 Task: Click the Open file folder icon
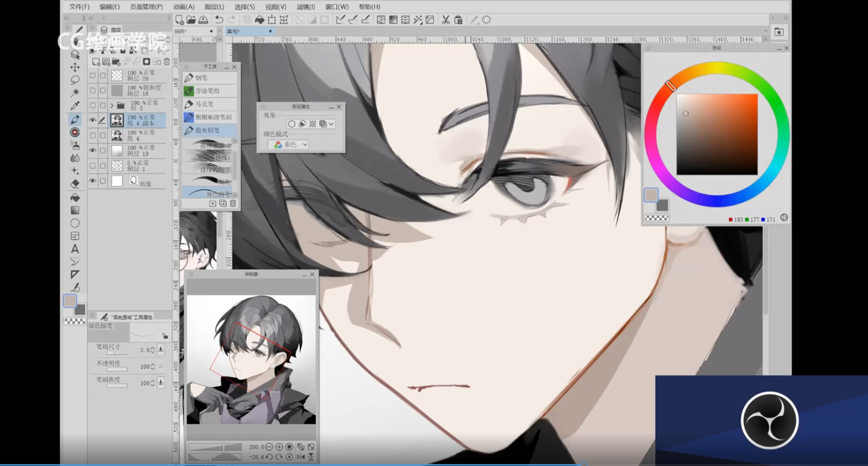point(191,20)
